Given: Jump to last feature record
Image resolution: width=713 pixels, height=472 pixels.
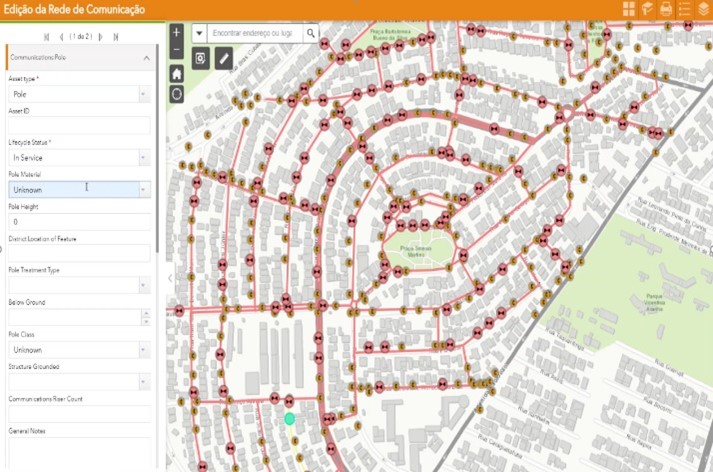Looking at the screenshot, I should (x=116, y=37).
